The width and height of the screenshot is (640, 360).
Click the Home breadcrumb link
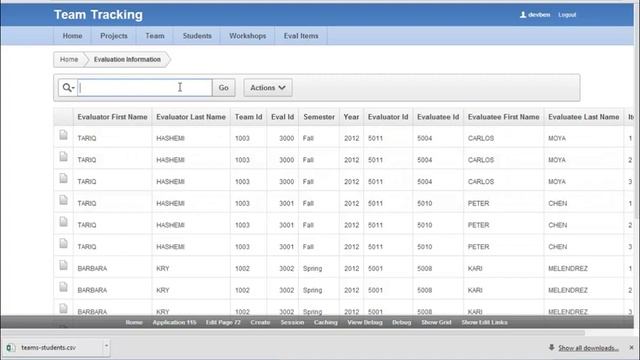69,60
